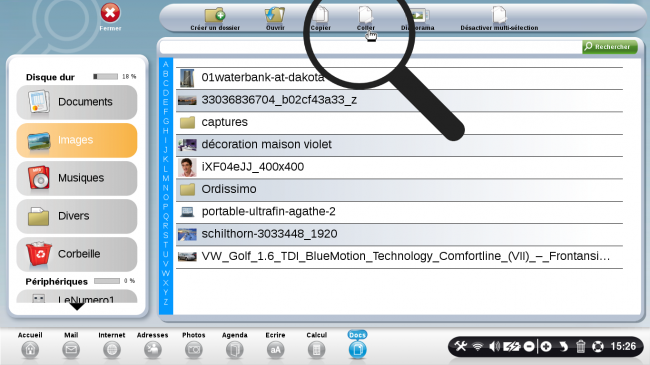This screenshot has width=650, height=365.
Task: Open the Corbeille trash category
Action: pos(77,254)
